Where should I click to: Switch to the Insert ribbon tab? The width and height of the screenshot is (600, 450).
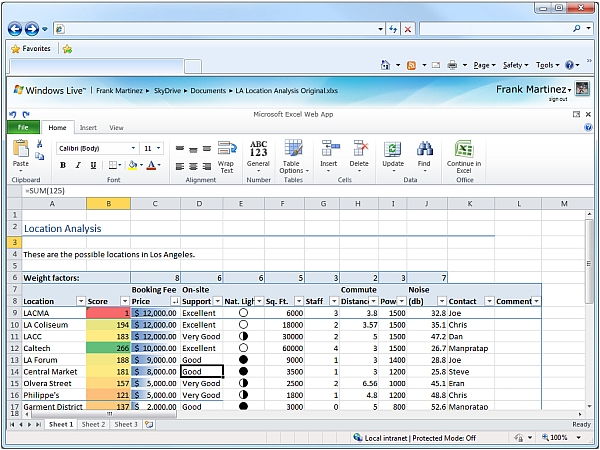click(88, 128)
